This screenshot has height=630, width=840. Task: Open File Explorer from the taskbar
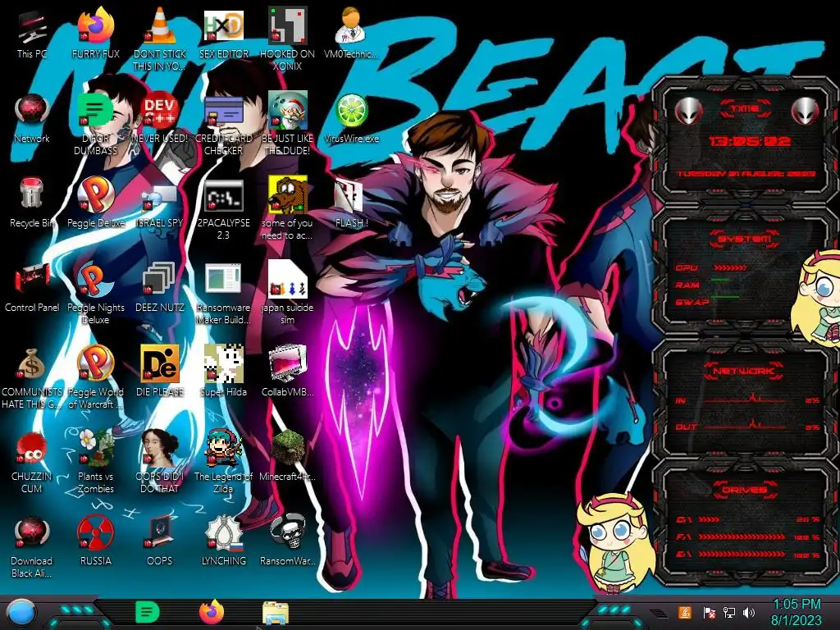pyautogui.click(x=276, y=613)
